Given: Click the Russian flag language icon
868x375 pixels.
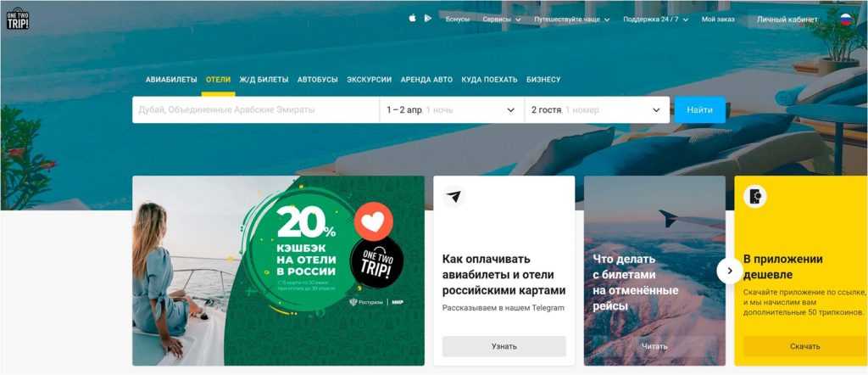Looking at the screenshot, I should pyautogui.click(x=846, y=20).
